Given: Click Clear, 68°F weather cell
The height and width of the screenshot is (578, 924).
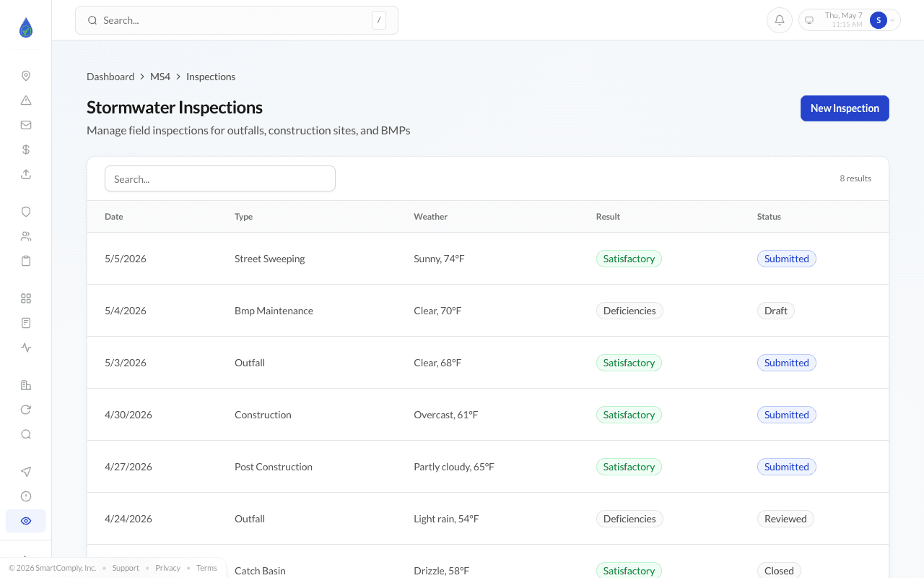Looking at the screenshot, I should coord(437,363).
